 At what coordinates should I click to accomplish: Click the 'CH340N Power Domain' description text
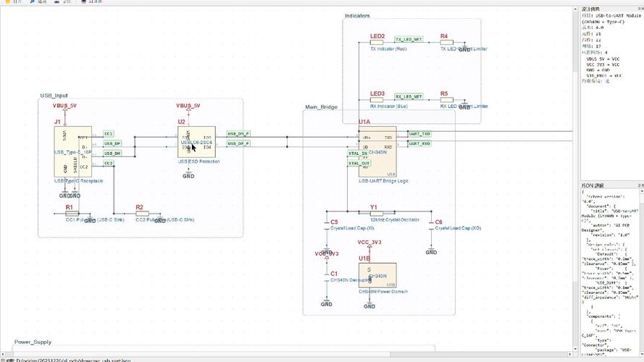coord(383,292)
